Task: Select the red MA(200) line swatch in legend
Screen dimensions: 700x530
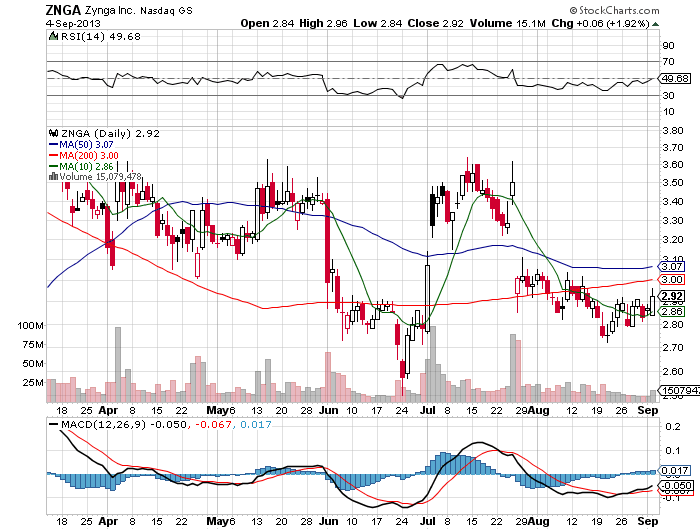Action: coord(54,155)
